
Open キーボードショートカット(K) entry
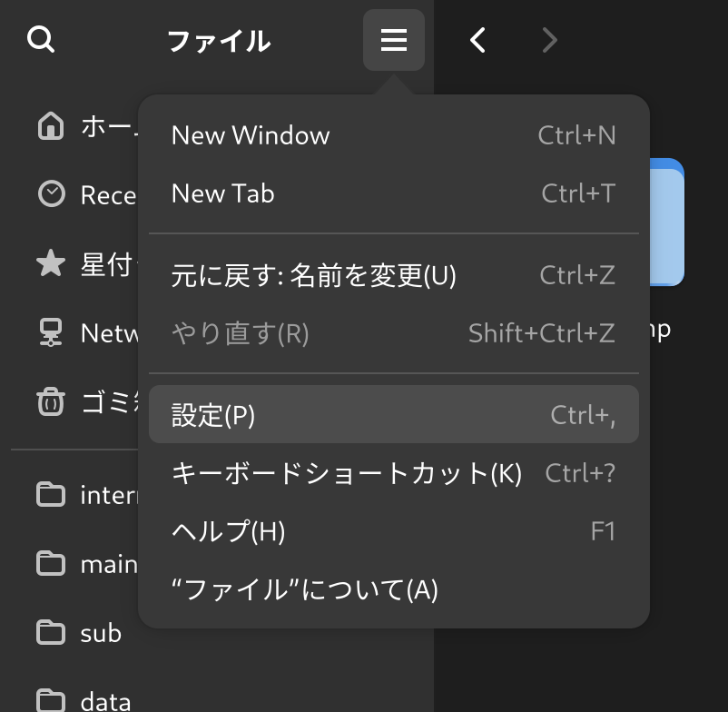click(x=394, y=473)
